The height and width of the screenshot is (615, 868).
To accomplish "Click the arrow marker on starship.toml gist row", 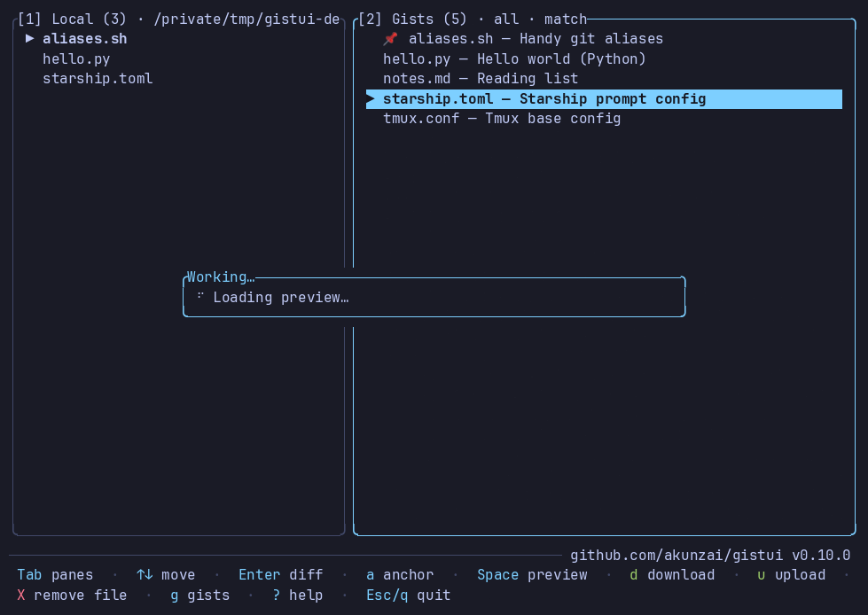I will click(x=371, y=99).
